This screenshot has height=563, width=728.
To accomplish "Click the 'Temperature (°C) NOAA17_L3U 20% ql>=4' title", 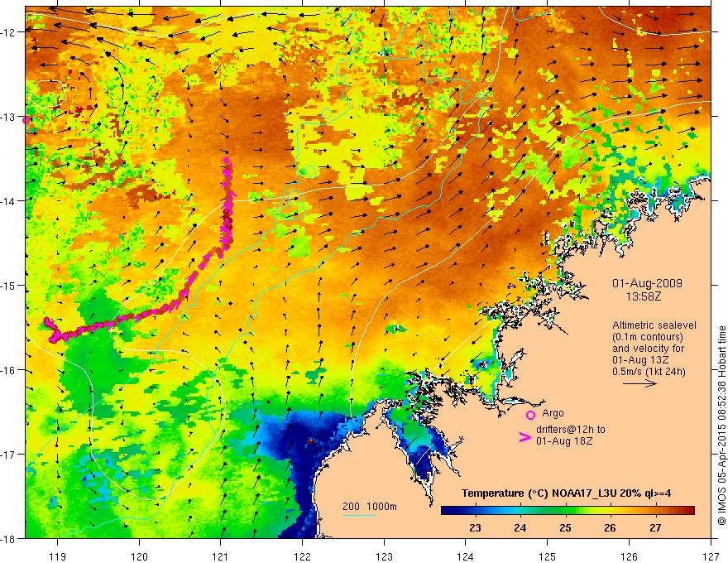I will pos(566,493).
